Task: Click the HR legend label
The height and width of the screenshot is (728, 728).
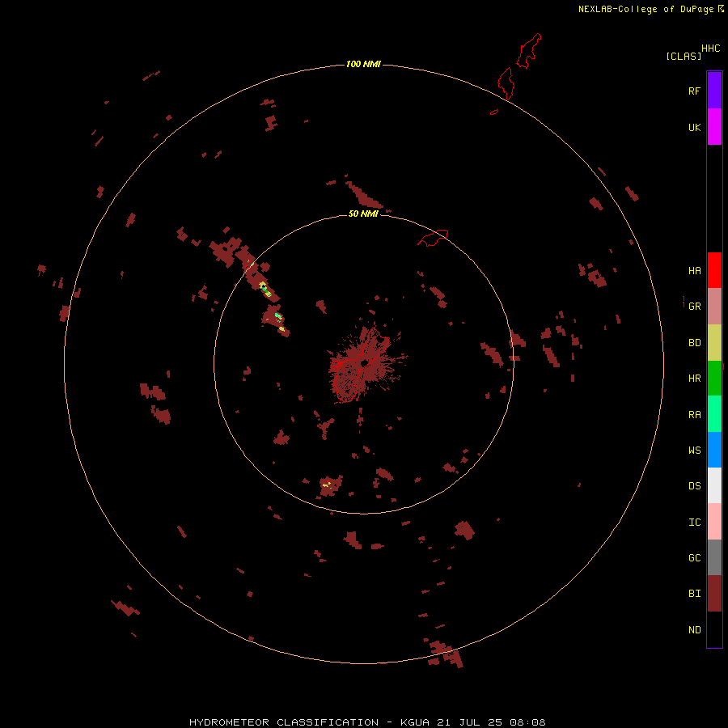Action: [x=694, y=379]
